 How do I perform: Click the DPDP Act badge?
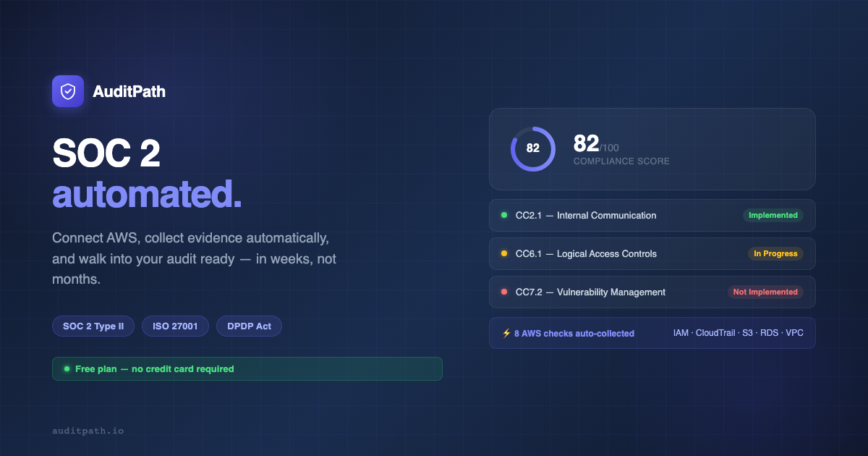point(249,326)
